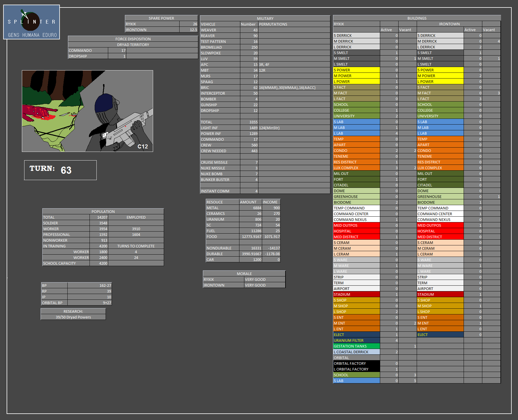Click the L COASTAL DERRICK cell
518x420 pixels.
coord(356,352)
